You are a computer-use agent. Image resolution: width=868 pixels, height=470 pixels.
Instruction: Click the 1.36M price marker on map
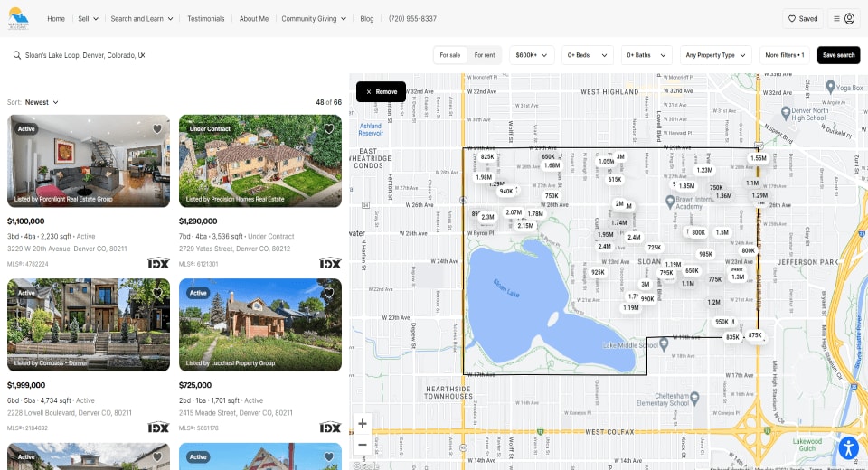[x=723, y=196]
